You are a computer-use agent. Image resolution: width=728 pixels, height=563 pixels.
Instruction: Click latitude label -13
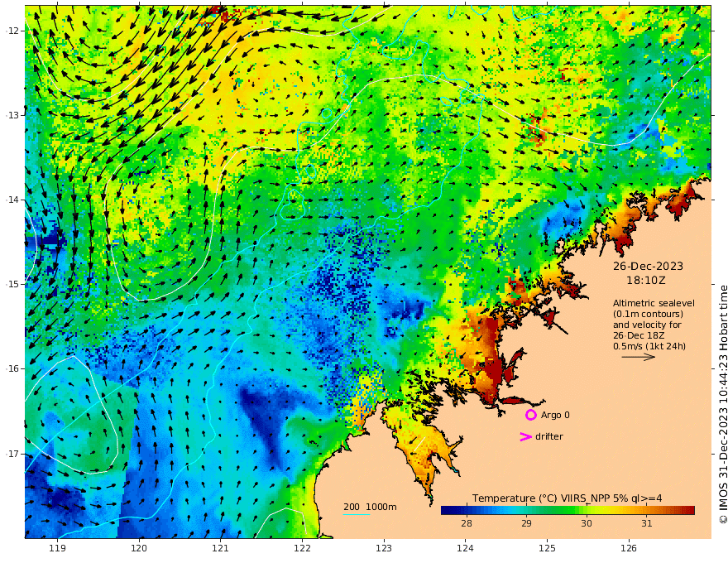pos(12,115)
